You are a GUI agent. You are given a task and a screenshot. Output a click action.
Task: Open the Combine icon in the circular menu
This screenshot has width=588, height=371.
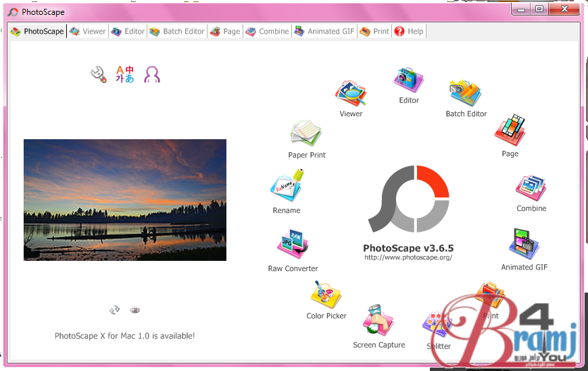point(531,188)
